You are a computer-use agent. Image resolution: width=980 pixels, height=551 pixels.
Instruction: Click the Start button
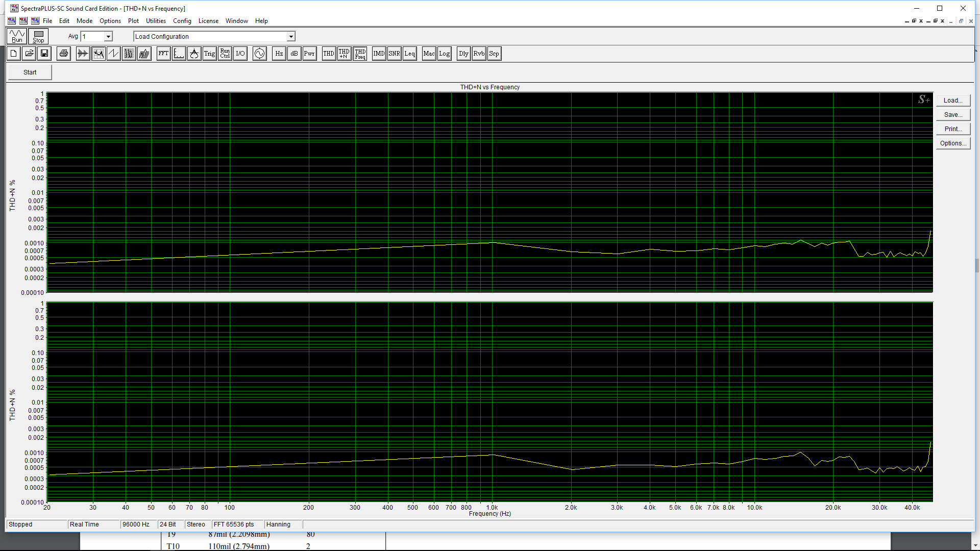30,72
